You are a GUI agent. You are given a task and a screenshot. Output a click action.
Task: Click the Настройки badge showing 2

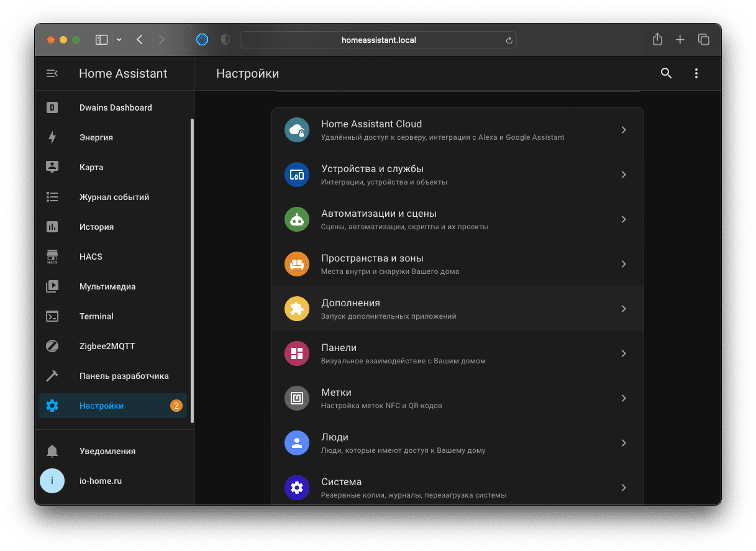[x=176, y=406]
